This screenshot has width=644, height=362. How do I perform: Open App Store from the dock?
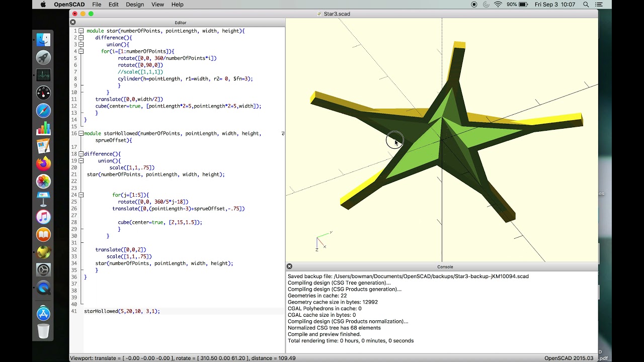click(43, 314)
